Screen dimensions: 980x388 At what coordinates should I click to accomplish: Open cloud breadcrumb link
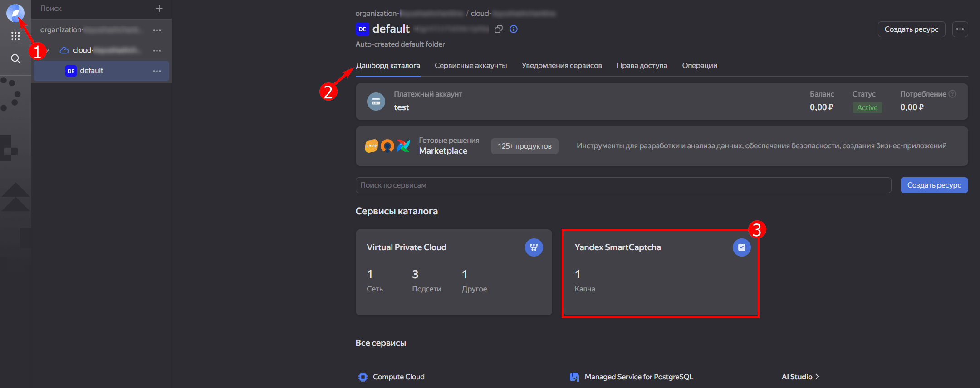(x=513, y=14)
